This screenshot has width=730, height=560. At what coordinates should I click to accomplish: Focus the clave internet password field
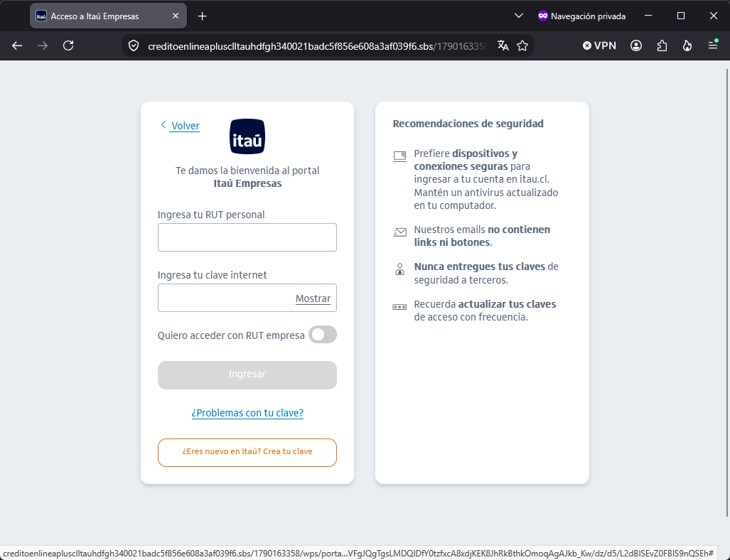[247, 298]
